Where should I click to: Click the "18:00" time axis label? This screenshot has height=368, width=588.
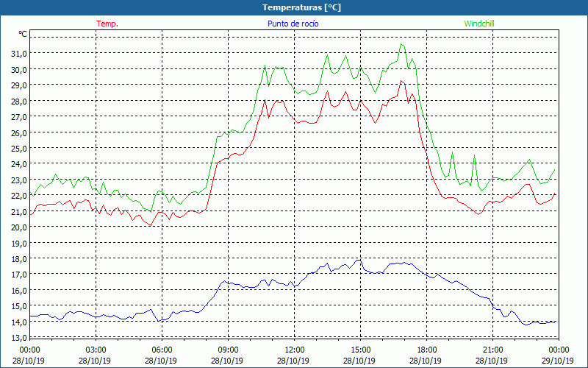click(427, 350)
